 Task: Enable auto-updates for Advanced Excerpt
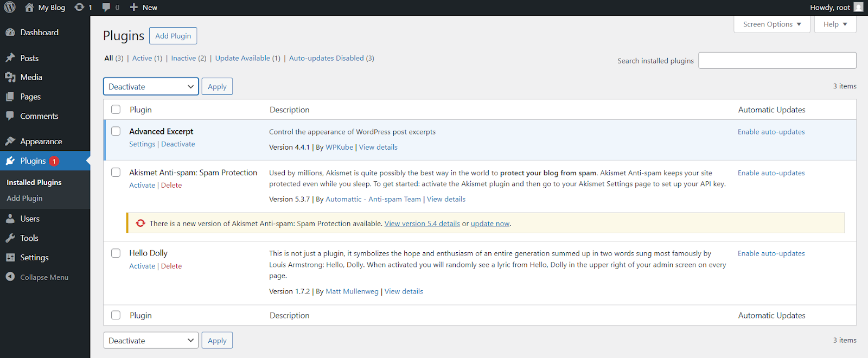point(771,132)
